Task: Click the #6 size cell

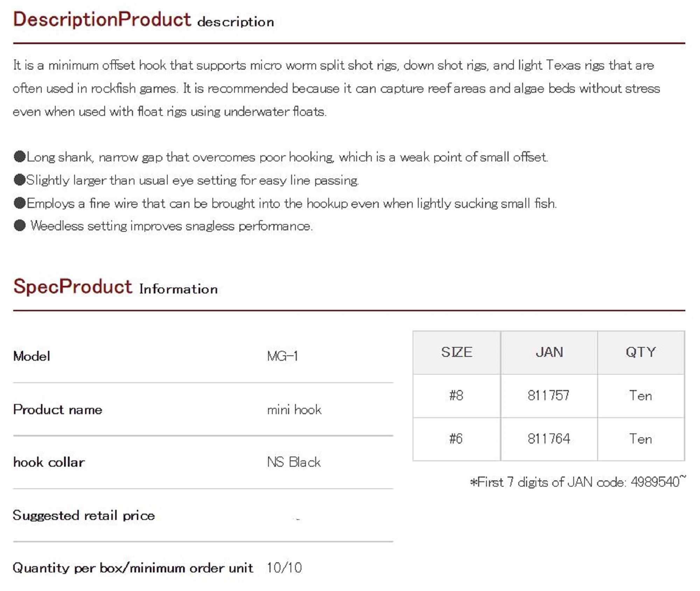Action: coord(456,439)
